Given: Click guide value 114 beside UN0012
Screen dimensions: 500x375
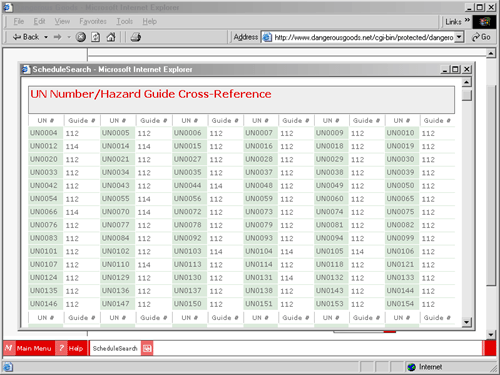Looking at the screenshot, I should click(72, 147).
